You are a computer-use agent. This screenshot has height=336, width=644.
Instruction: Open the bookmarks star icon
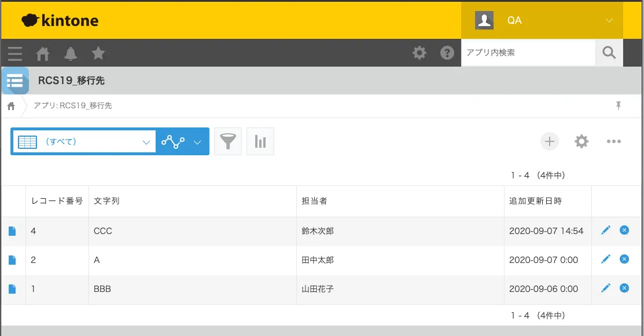[98, 53]
